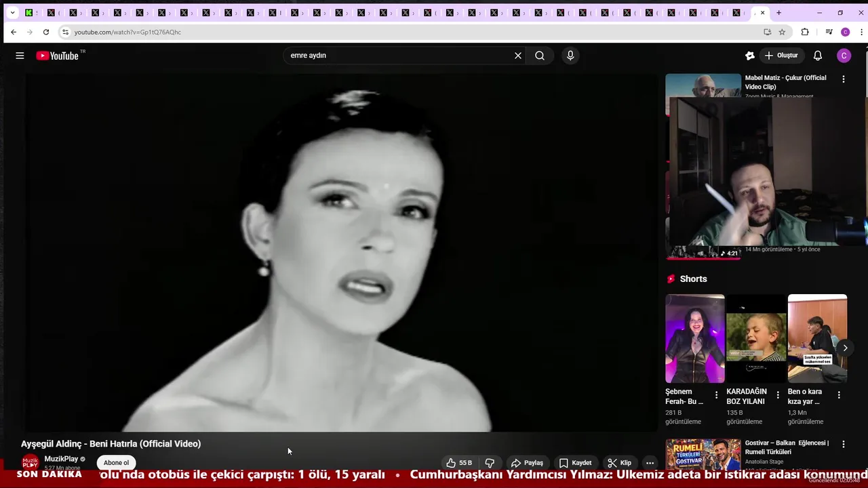868x488 pixels.
Task: Open the Gostivar – Balkan Eğlencesi video title
Action: pyautogui.click(x=787, y=447)
